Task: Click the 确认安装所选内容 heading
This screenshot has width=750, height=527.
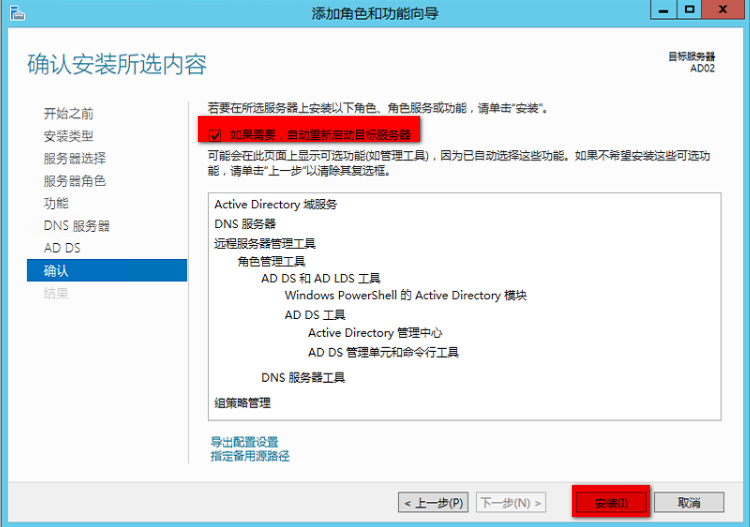Action: pos(117,64)
